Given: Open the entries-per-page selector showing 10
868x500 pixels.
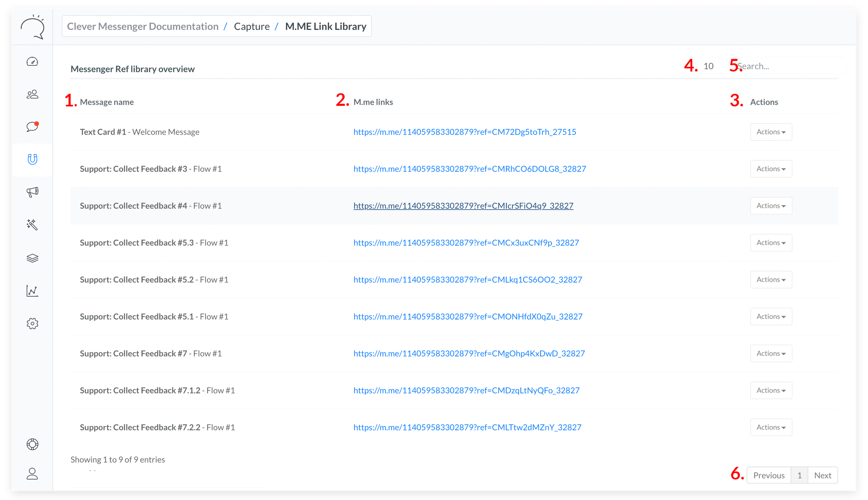Looking at the screenshot, I should point(709,66).
